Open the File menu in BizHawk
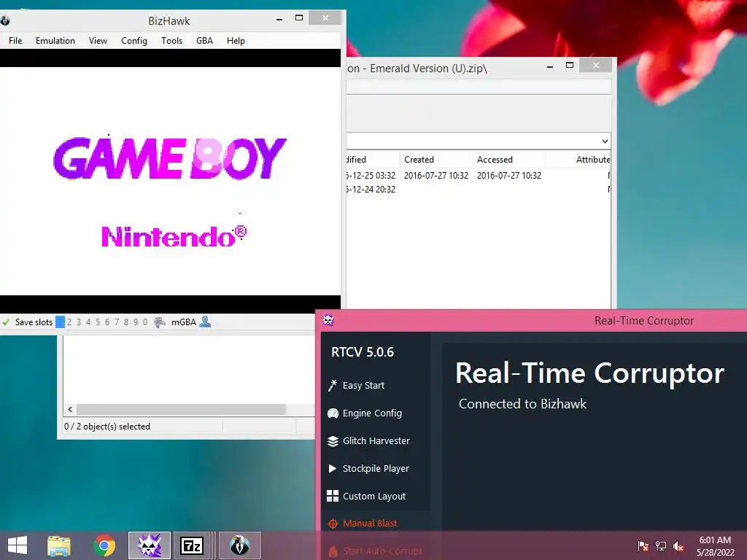 click(15, 41)
